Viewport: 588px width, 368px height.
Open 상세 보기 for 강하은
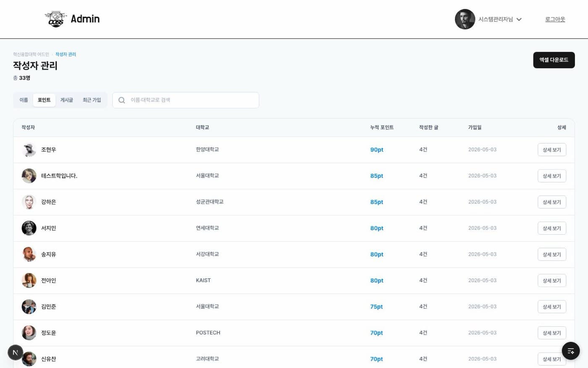[x=552, y=202]
